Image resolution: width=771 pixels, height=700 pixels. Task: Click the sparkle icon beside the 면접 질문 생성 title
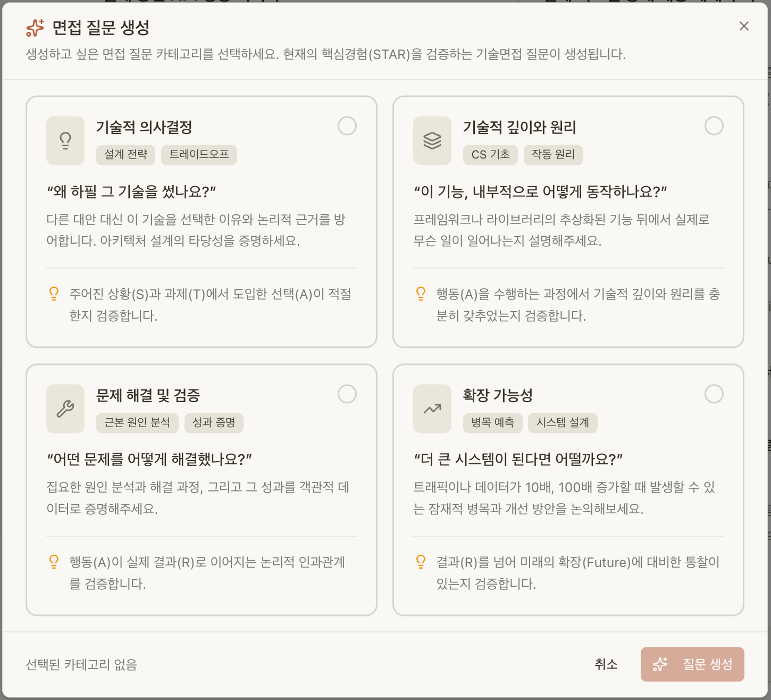(33, 28)
